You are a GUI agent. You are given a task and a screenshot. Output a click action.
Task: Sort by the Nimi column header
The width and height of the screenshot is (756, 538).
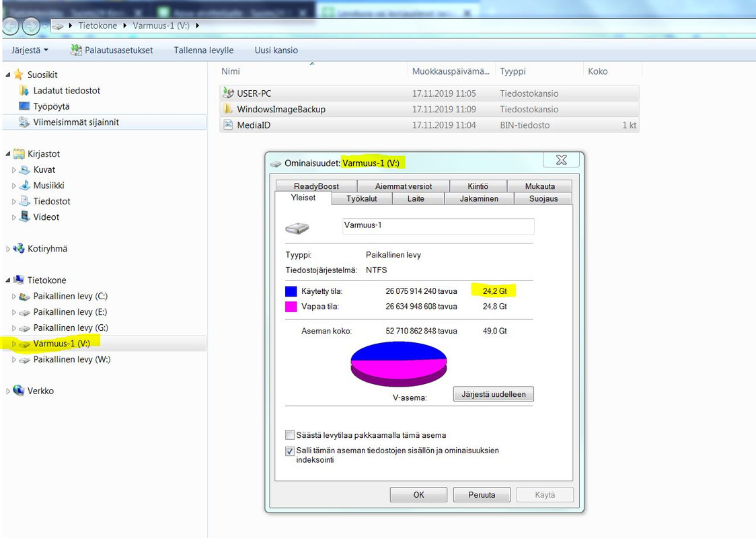(313, 71)
